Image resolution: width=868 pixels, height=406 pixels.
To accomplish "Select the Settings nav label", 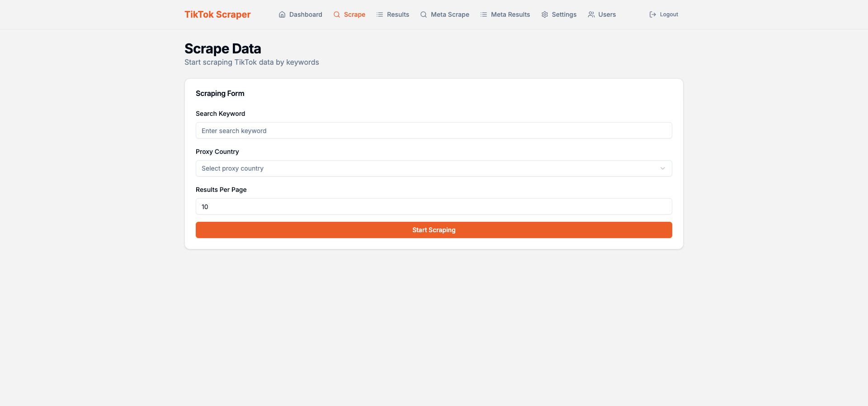I will pos(564,14).
